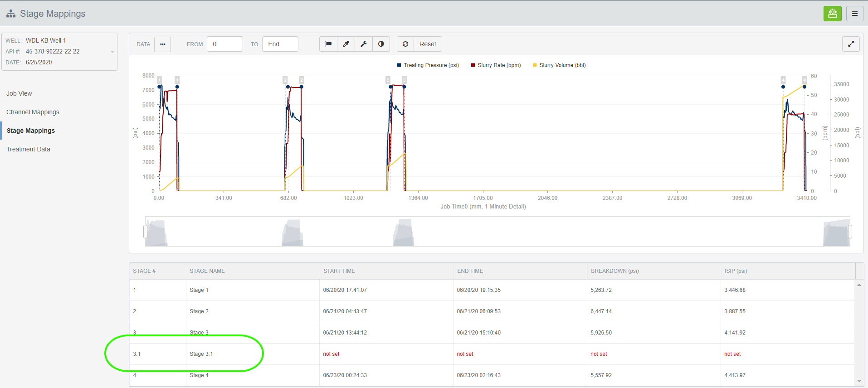Image resolution: width=868 pixels, height=388 pixels.
Task: Click the FROM time input field
Action: 225,44
